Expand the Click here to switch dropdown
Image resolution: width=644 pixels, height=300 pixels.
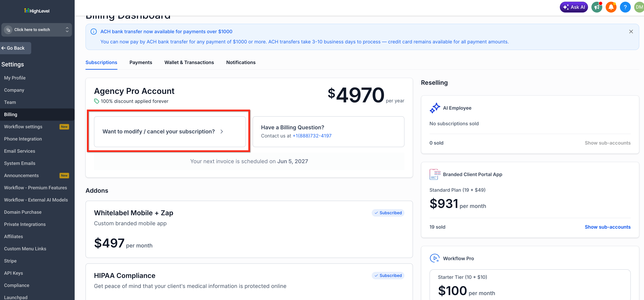coord(36,30)
